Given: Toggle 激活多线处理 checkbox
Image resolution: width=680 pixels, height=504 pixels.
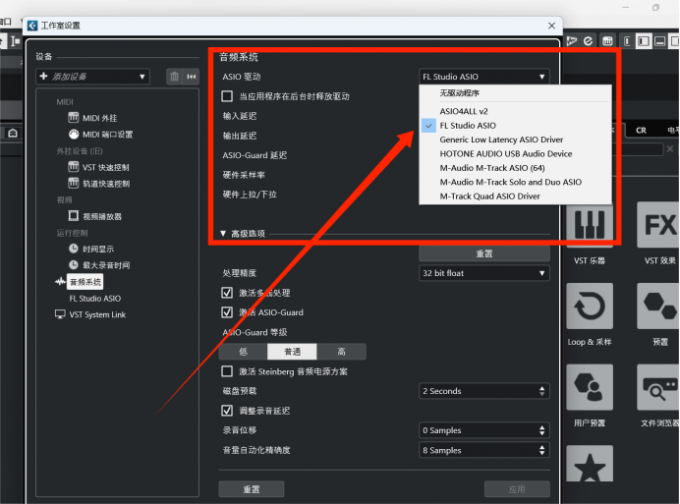Looking at the screenshot, I should (x=227, y=293).
